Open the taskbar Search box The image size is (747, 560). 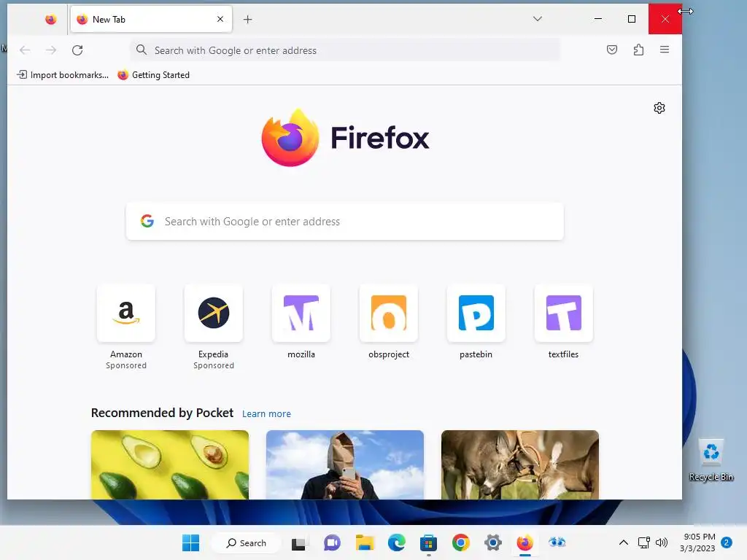click(x=246, y=542)
